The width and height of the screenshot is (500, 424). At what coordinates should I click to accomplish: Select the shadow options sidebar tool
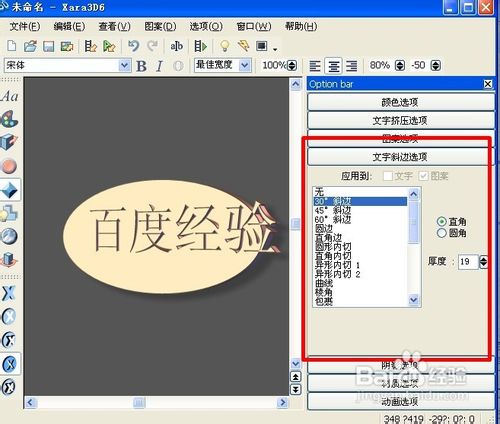9,213
